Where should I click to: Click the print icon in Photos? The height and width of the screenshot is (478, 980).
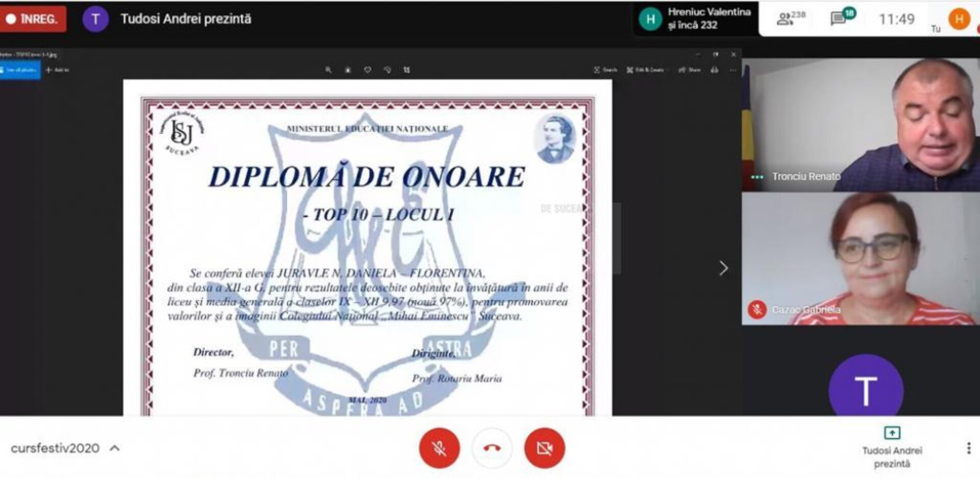click(715, 70)
